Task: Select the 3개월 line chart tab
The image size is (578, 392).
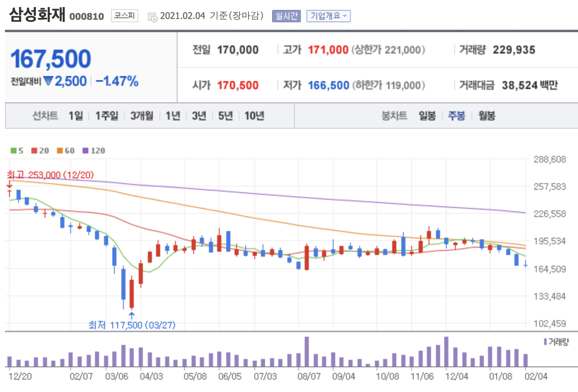Action: tap(142, 116)
